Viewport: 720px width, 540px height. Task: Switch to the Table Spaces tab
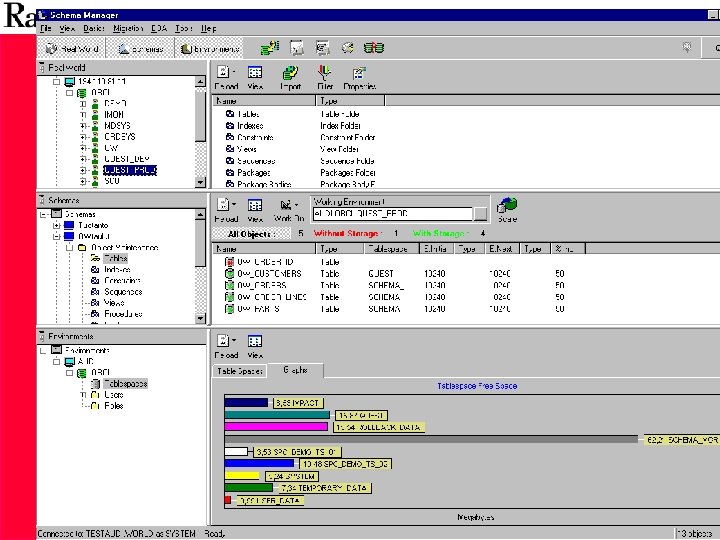click(239, 370)
